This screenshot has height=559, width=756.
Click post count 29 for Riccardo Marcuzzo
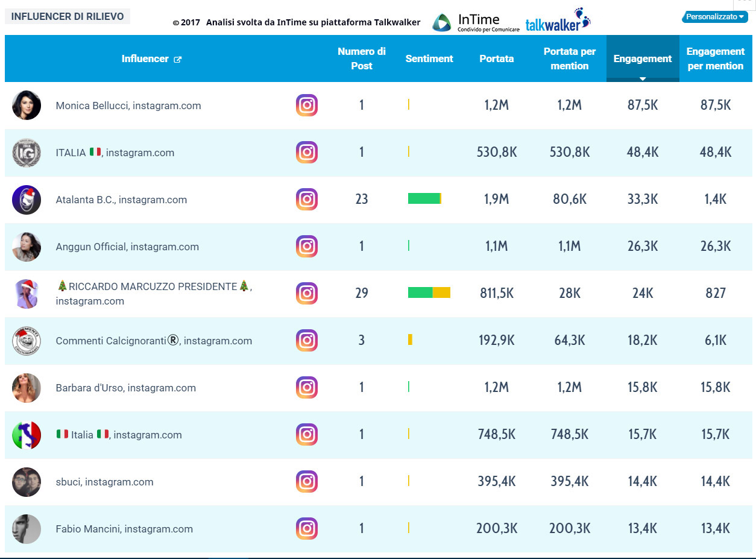(x=362, y=293)
